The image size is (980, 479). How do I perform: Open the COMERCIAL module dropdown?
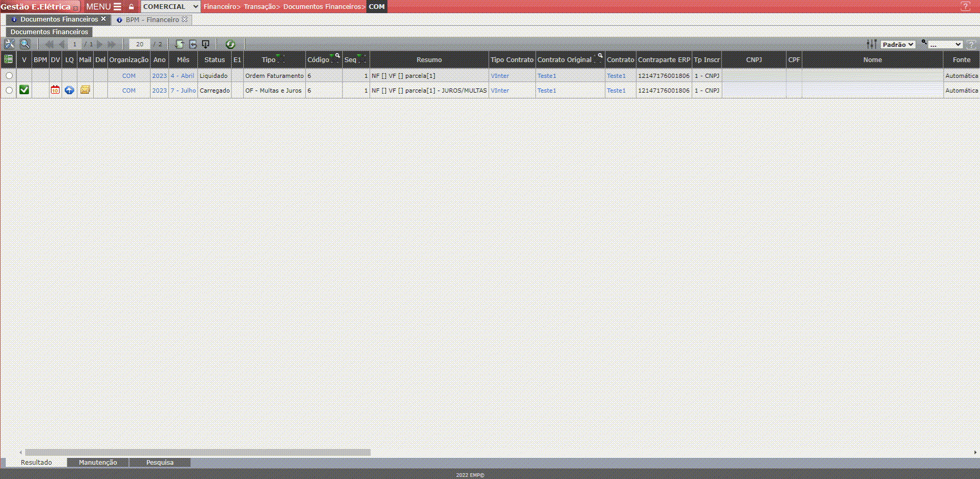point(171,6)
